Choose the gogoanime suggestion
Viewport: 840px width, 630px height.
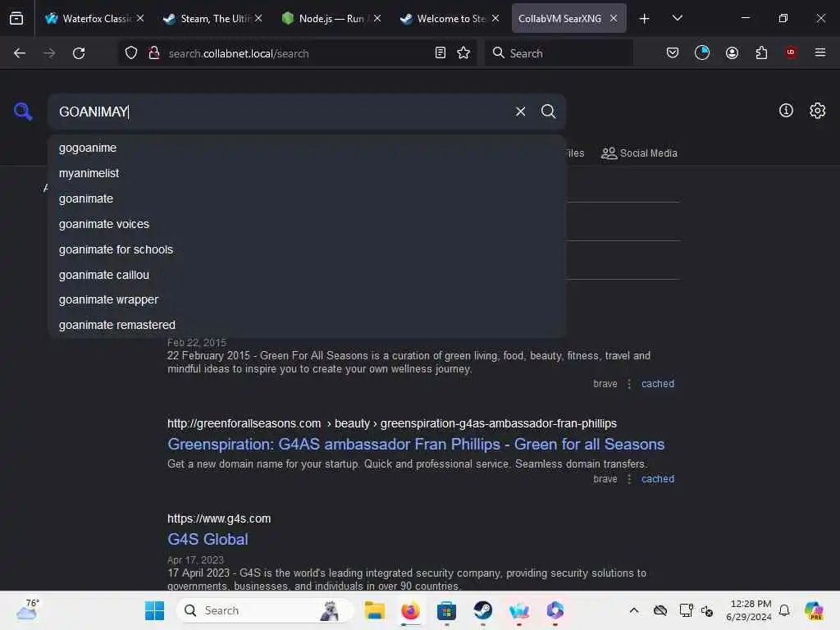(x=307, y=148)
